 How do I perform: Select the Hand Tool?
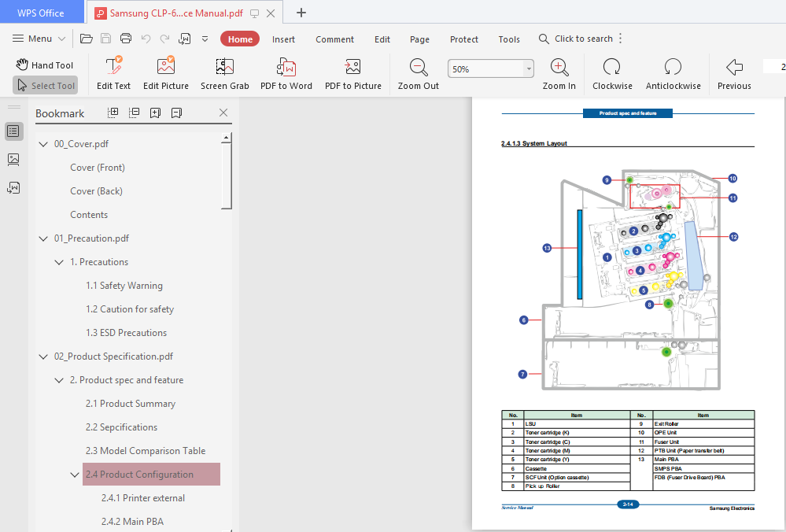45,65
